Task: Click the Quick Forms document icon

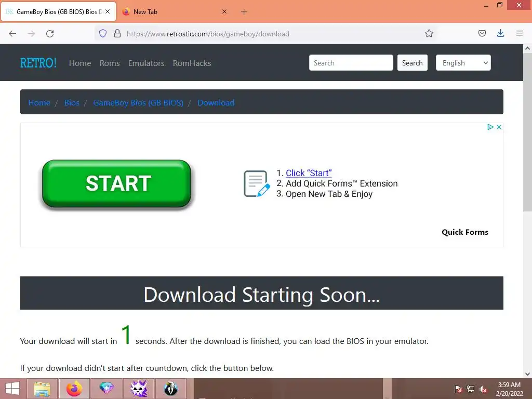Action: [x=257, y=183]
